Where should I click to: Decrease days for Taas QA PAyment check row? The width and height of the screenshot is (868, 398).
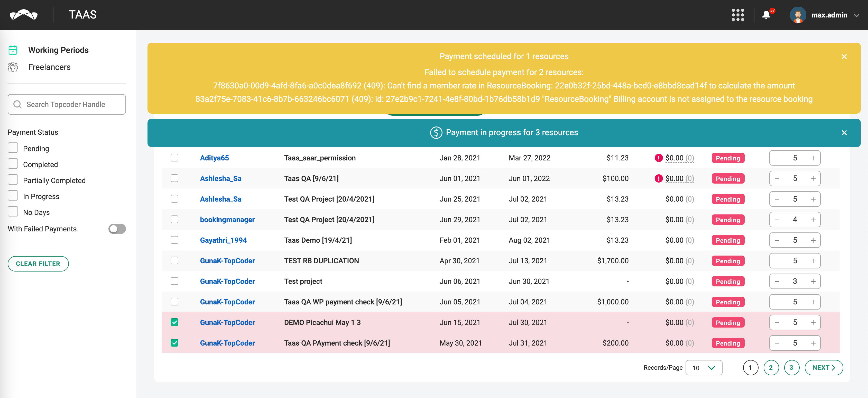pyautogui.click(x=777, y=343)
